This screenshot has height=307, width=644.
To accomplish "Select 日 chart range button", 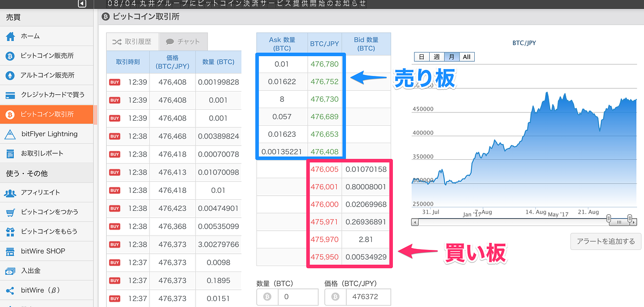I will (421, 57).
